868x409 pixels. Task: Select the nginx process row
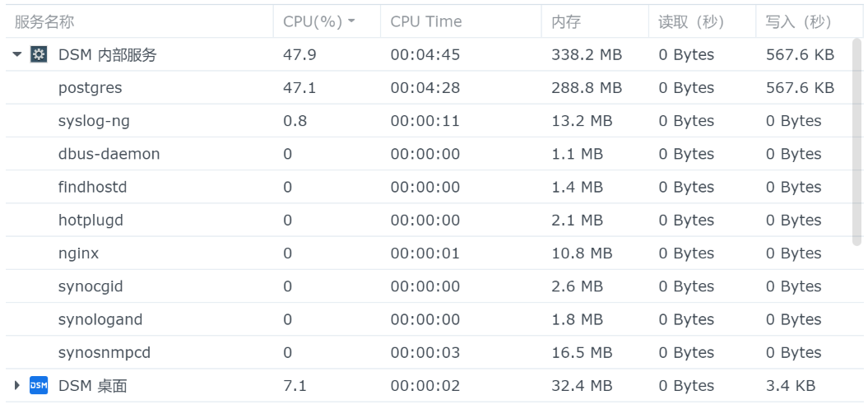point(429,253)
